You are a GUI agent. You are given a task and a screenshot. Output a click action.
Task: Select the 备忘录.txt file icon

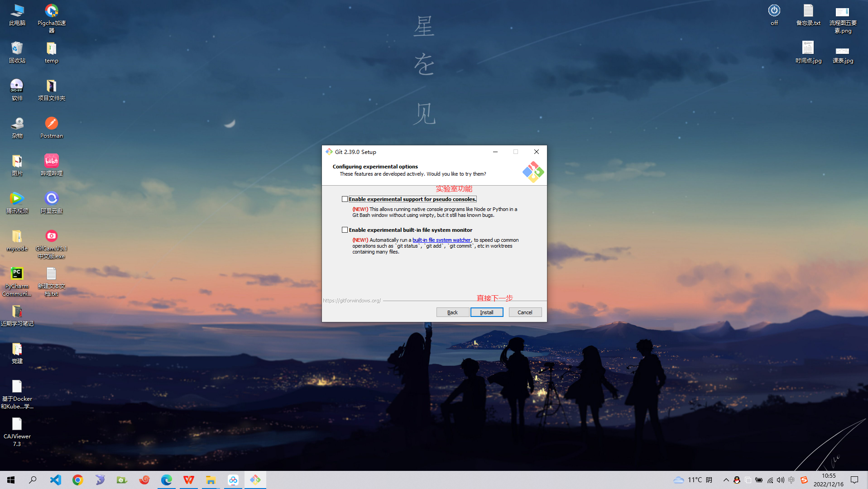coord(808,15)
